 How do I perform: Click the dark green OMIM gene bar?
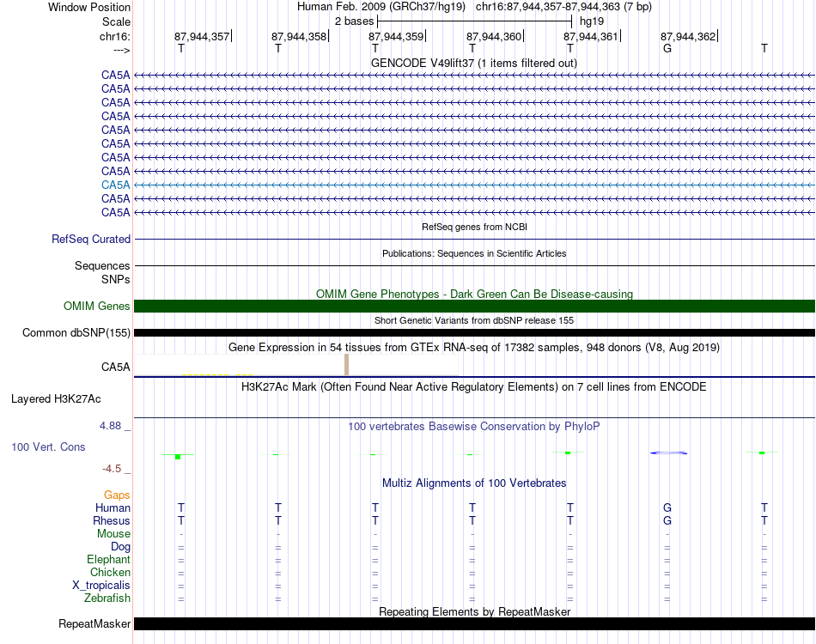pyautogui.click(x=475, y=306)
